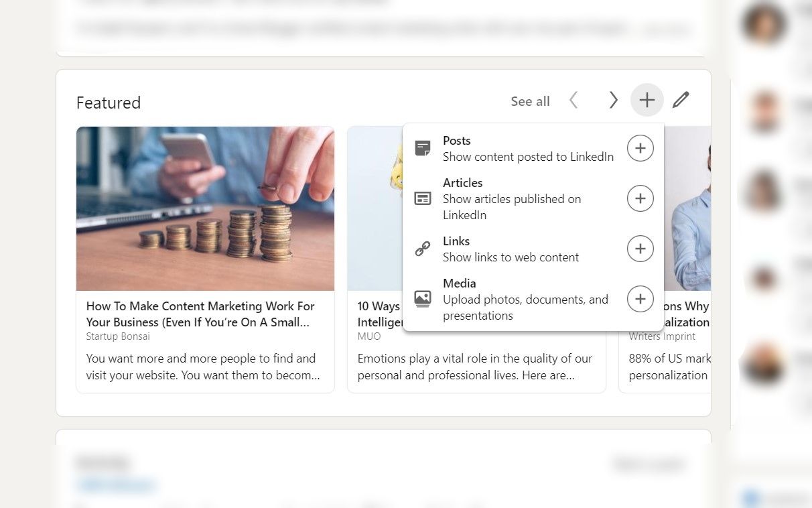Click the plus icon beside Articles

[640, 198]
